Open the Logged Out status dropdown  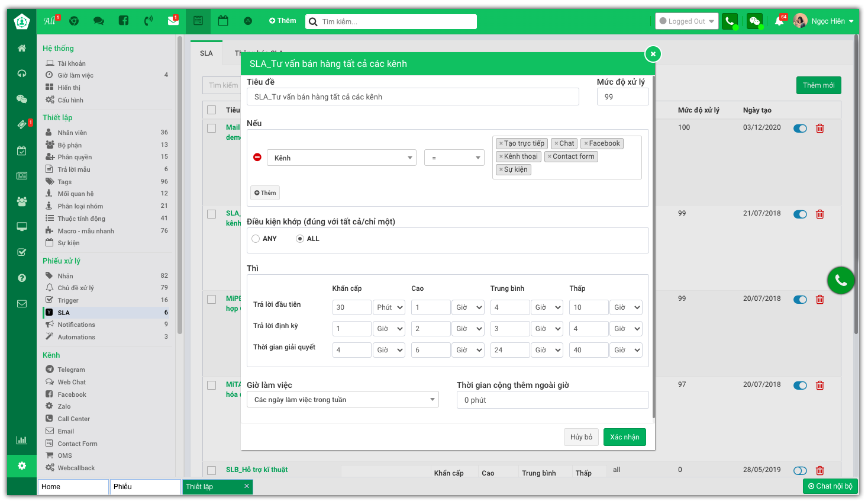tap(686, 21)
